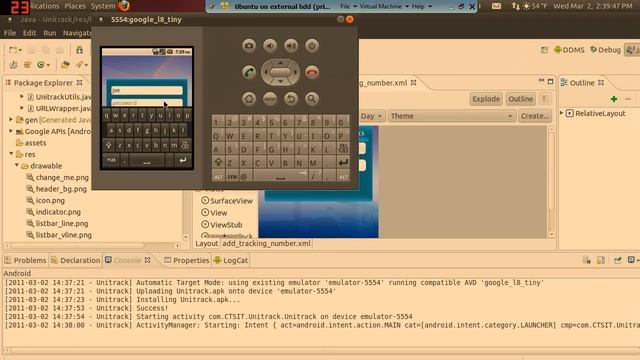
Task: Switch to the LogCat tab
Action: (x=231, y=260)
